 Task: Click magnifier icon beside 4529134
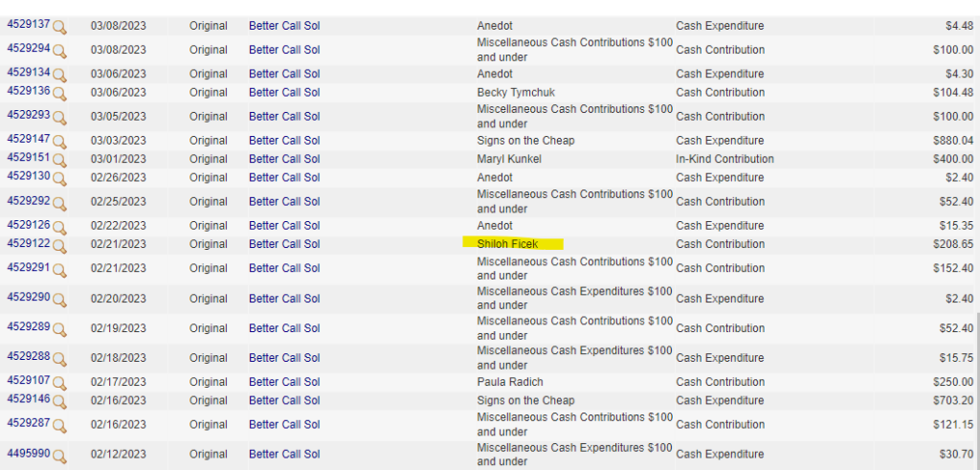coord(60,75)
